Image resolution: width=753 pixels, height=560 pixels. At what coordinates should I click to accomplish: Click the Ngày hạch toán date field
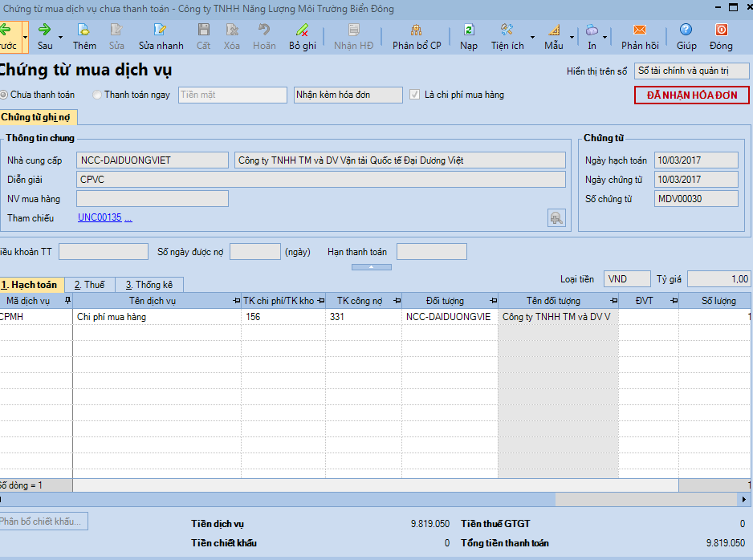(x=696, y=160)
